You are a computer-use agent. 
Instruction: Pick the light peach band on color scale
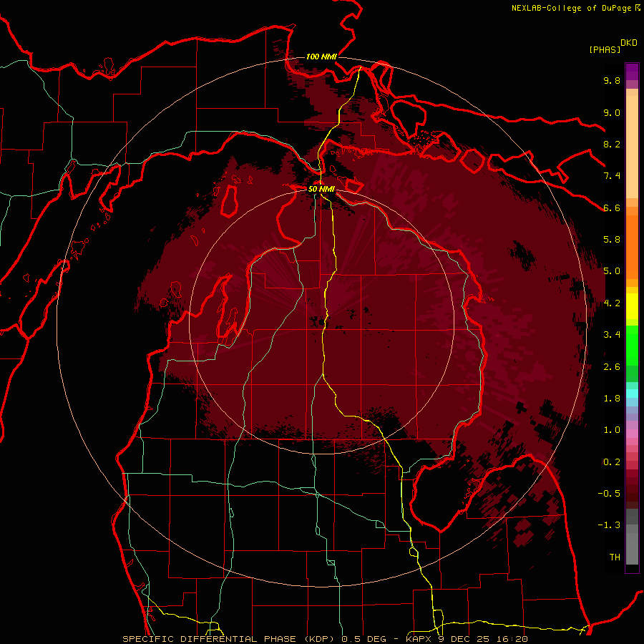pyautogui.click(x=632, y=147)
